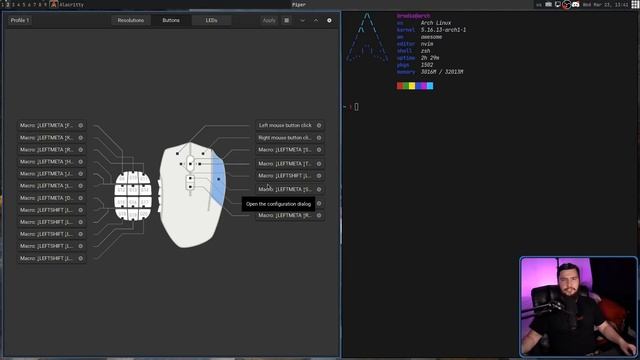The height and width of the screenshot is (360, 640).
Task: Click the Left mouse button click label
Action: [x=285, y=126]
